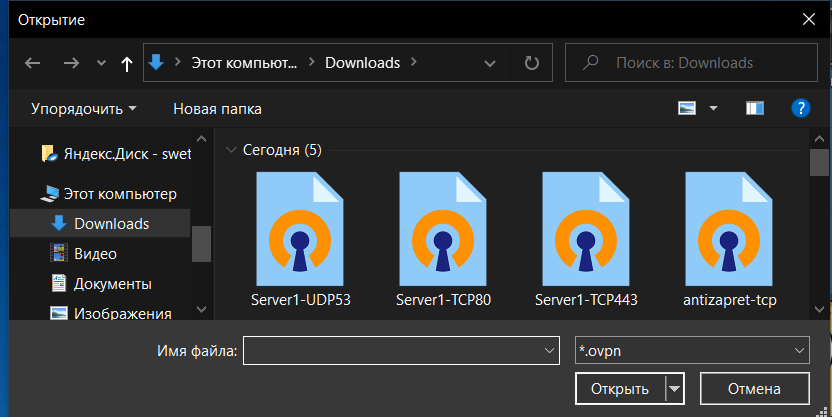Select 'Яндекс.Диск - swet' in navigation pane
This screenshot has width=832, height=417.
point(116,154)
